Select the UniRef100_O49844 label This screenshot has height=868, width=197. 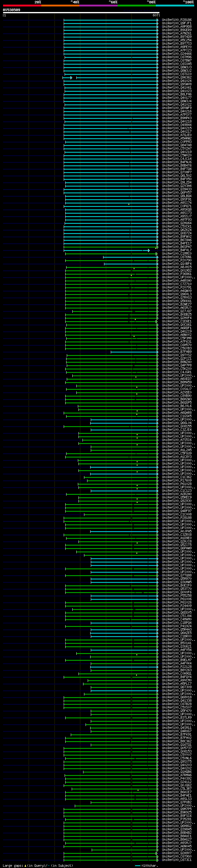pyautogui.click(x=177, y=125)
